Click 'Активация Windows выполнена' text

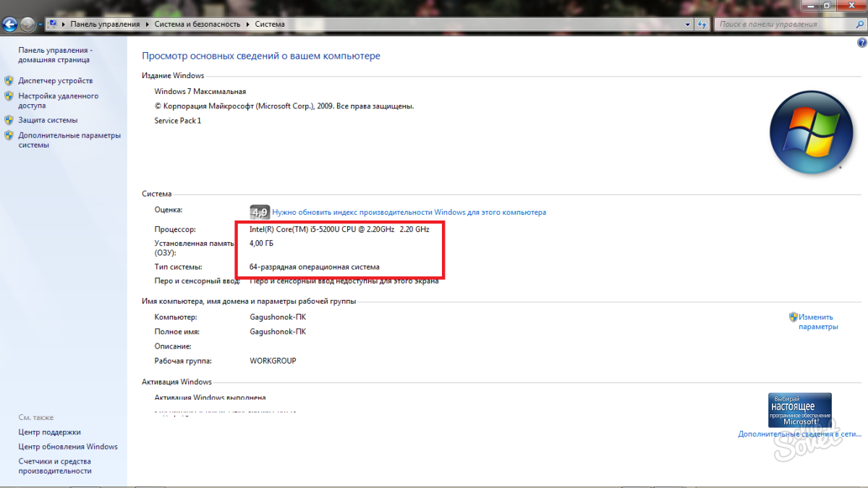210,398
